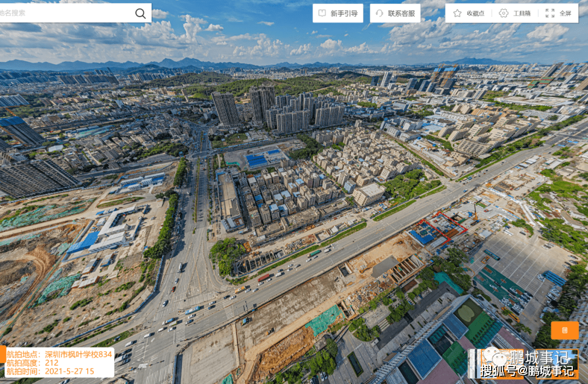Viewport: 588px width, 384px height.
Task: Click the 鹏城事记 watermark logo
Action: 539,357
